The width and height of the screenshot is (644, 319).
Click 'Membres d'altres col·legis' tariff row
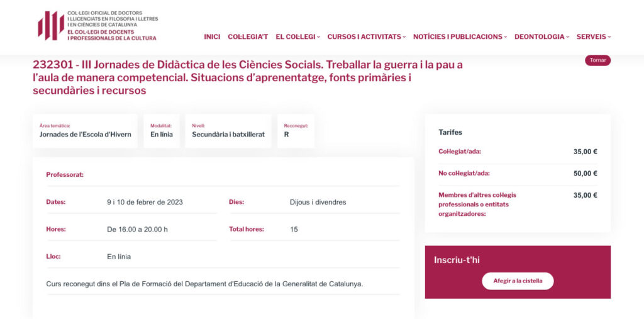point(517,204)
